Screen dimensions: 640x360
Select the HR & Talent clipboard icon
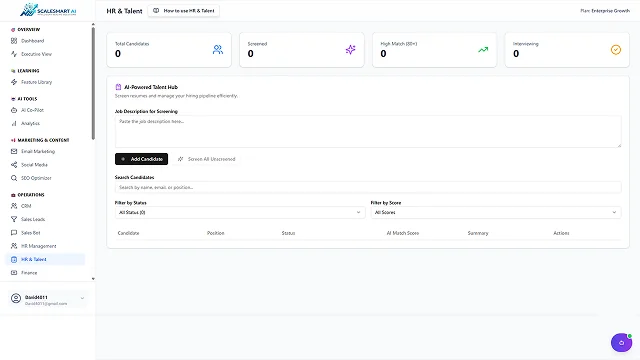pyautogui.click(x=14, y=259)
